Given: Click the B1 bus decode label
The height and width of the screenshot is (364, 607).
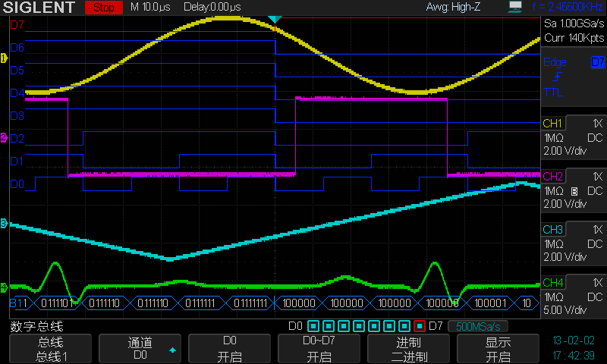Looking at the screenshot, I should click(18, 303).
